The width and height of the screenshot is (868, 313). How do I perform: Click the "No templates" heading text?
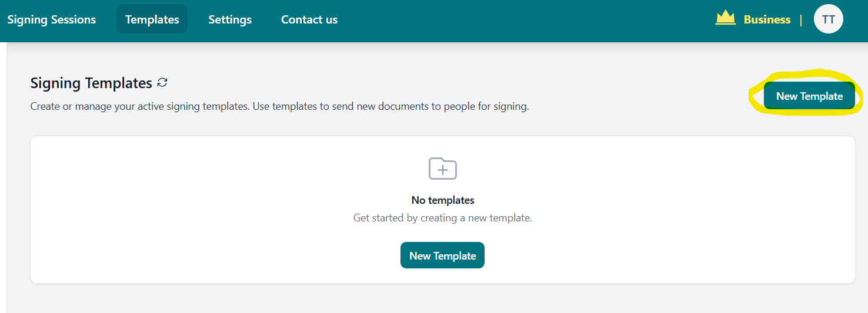tap(443, 200)
